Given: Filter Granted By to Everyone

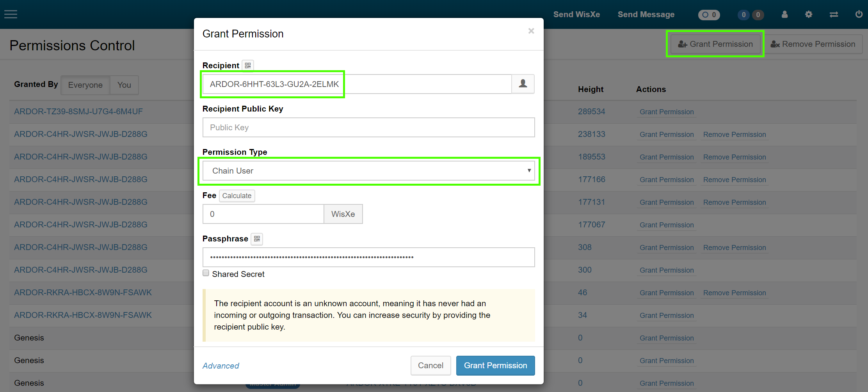Looking at the screenshot, I should (x=85, y=85).
